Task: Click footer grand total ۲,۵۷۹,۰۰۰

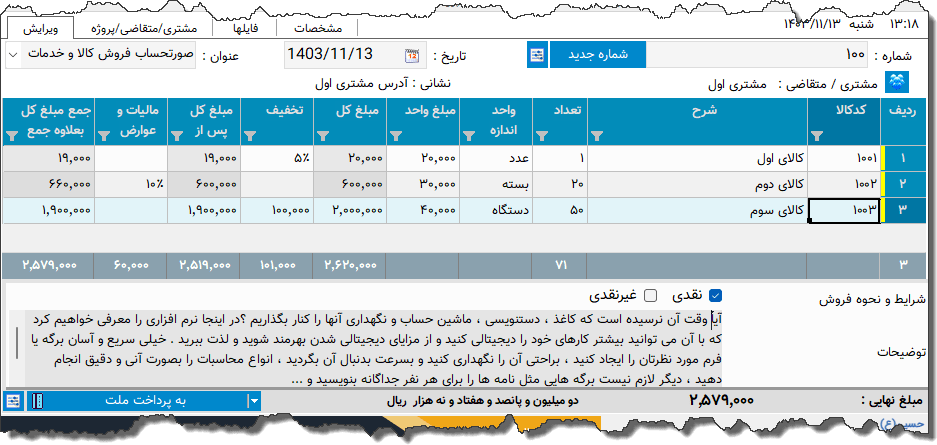Action: [x=48, y=265]
